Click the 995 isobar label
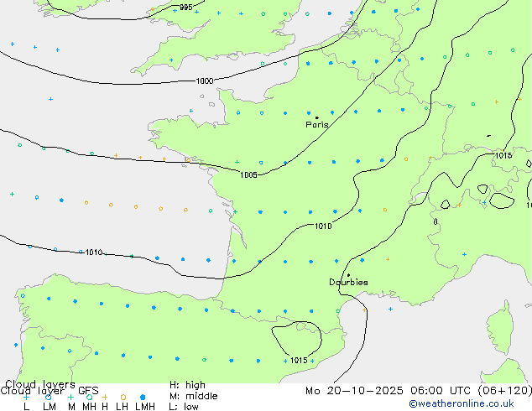 tap(186, 7)
